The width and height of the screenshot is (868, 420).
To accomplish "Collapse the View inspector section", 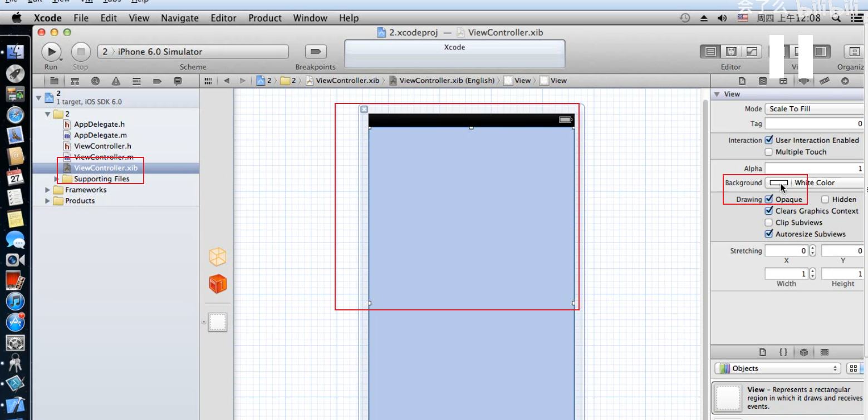I will pyautogui.click(x=717, y=94).
